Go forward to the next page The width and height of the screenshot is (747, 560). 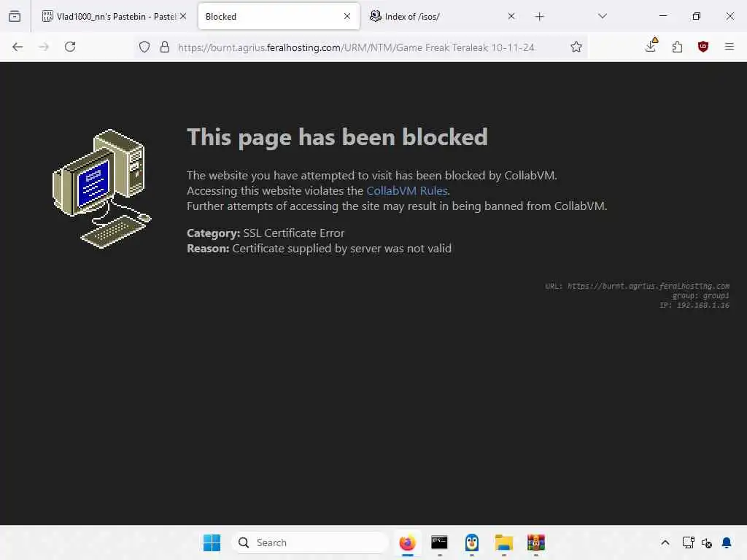click(x=44, y=47)
